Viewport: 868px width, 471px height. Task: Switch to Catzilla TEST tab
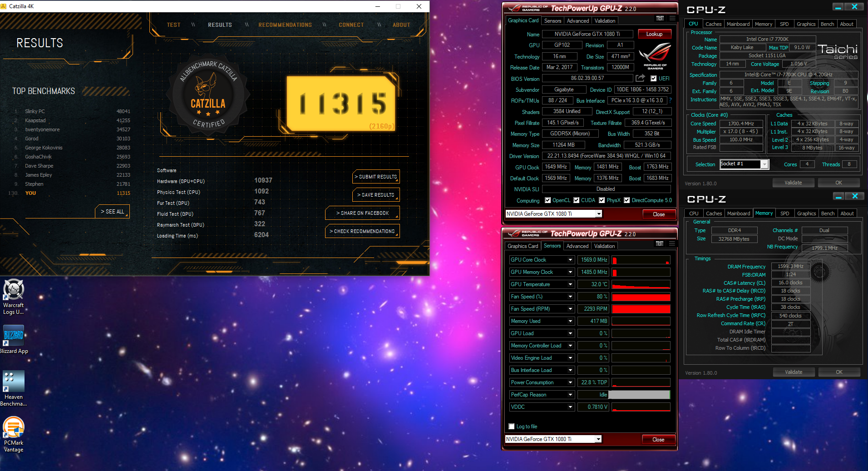point(173,25)
